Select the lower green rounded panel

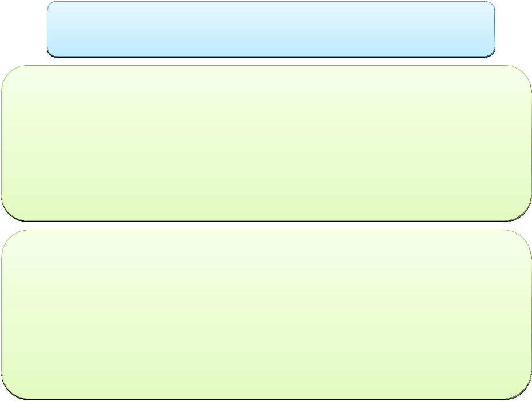click(267, 315)
